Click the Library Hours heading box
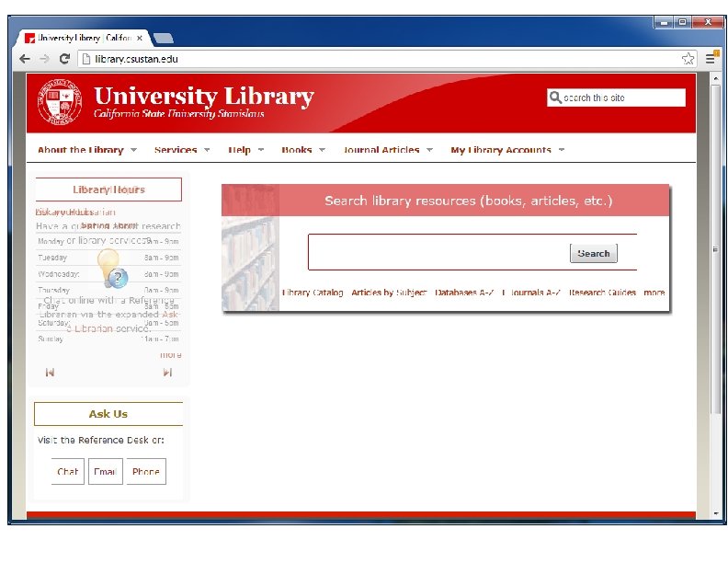 tap(108, 190)
